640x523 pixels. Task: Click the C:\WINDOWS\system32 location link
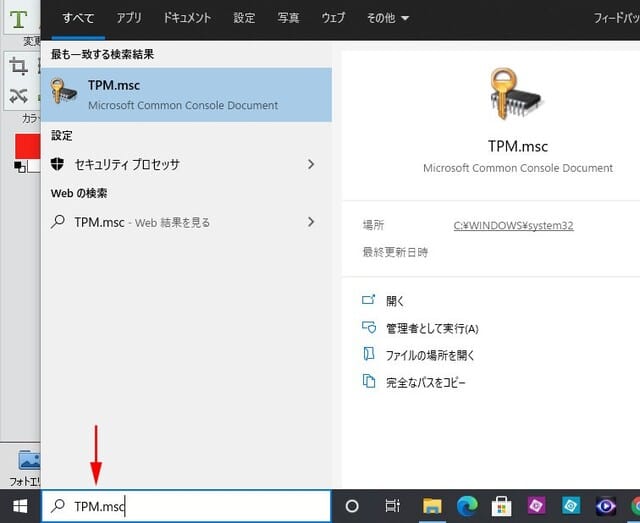tap(513, 226)
